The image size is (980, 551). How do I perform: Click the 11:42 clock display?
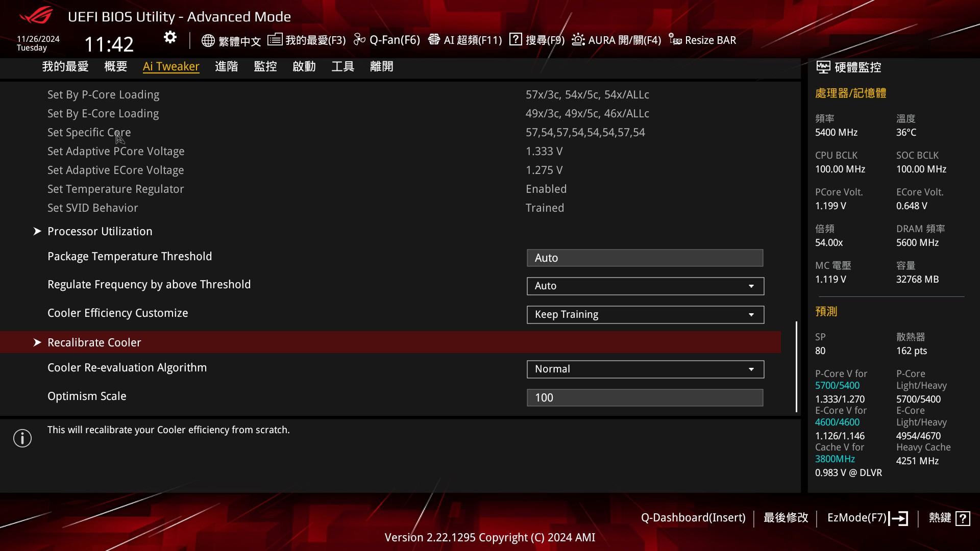[109, 44]
